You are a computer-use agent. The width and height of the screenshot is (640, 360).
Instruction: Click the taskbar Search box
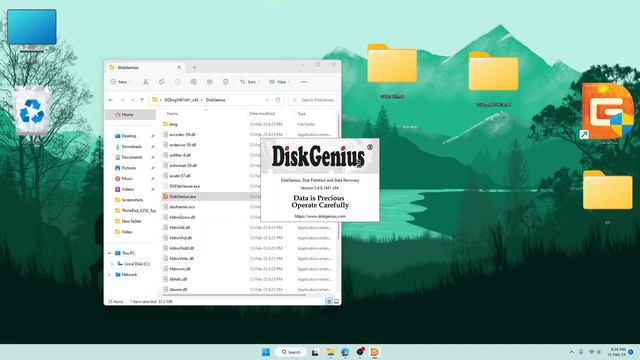pos(291,352)
